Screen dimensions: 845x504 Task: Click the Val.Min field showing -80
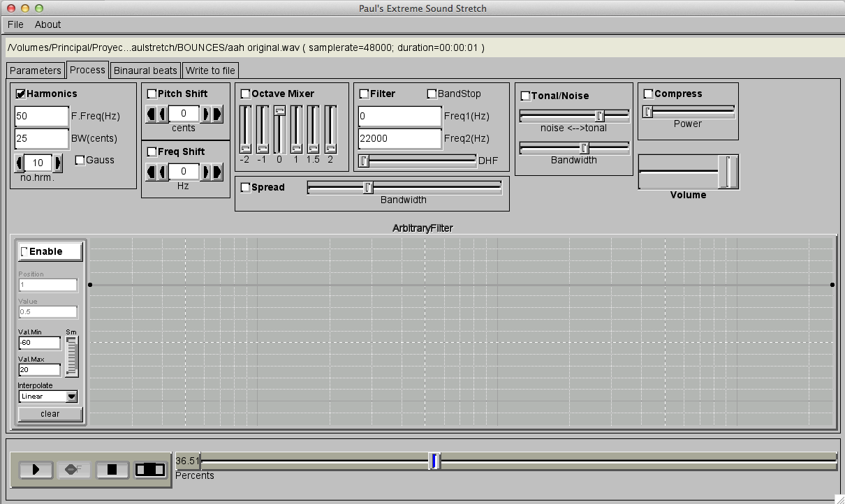[40, 343]
